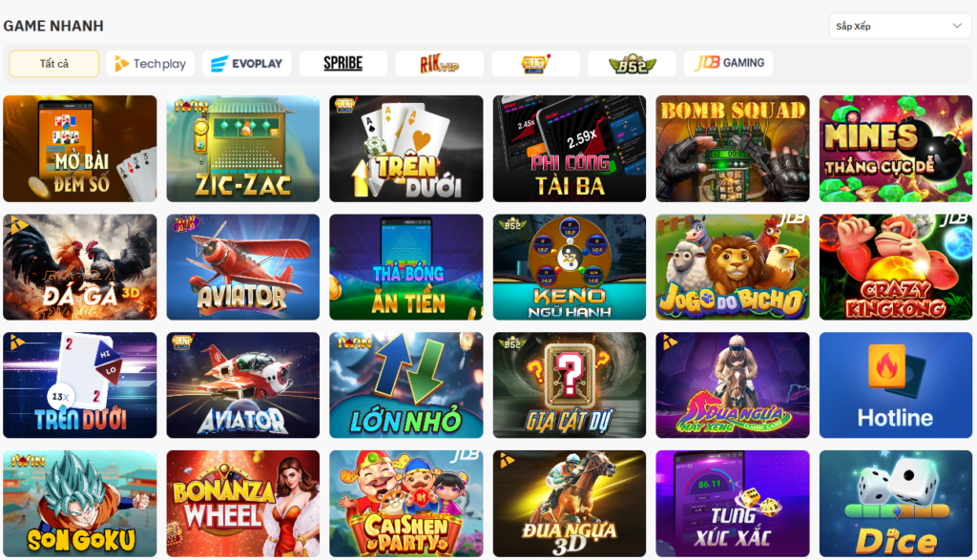
Task: Open the Mở Bài Đếm Số game
Action: pyautogui.click(x=80, y=149)
